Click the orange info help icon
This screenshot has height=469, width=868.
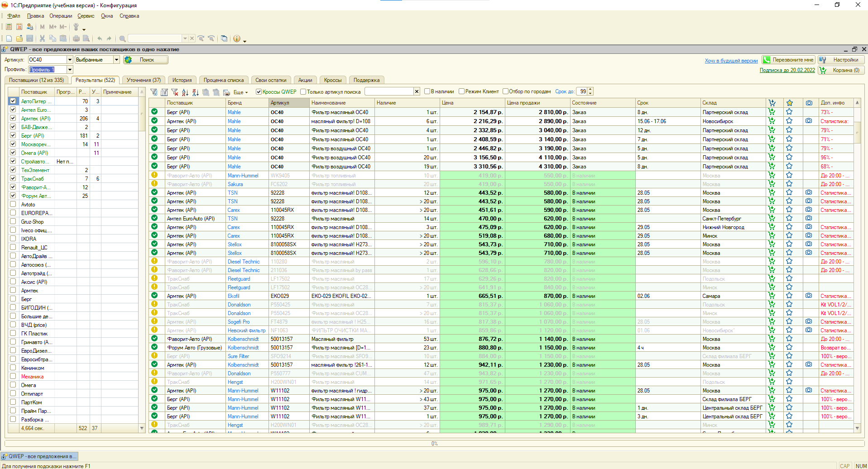(237, 38)
